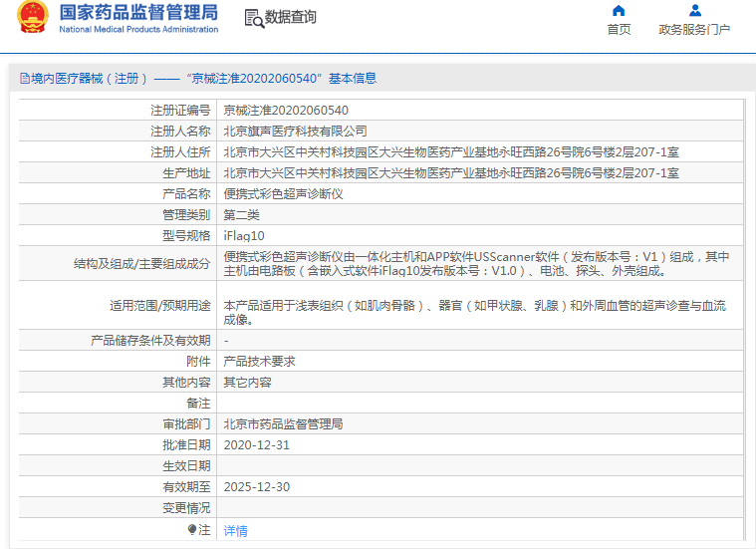Click the 有效期至 label
The height and width of the screenshot is (549, 756).
(x=186, y=487)
